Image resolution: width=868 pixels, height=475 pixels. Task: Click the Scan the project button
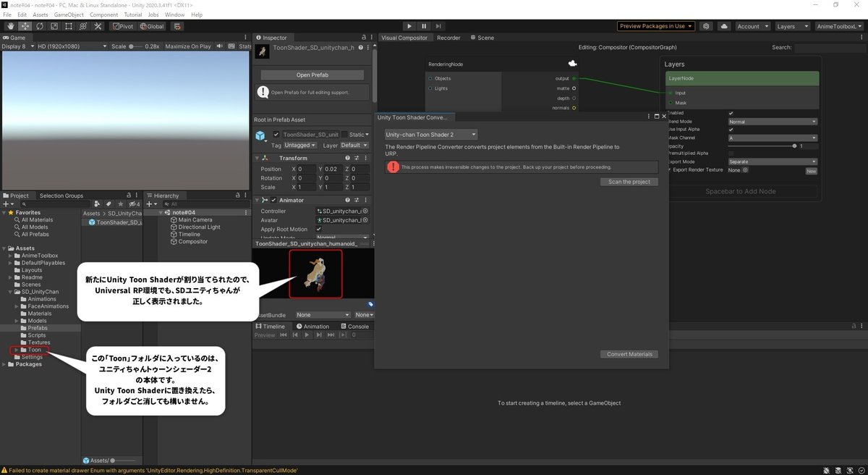[629, 182]
